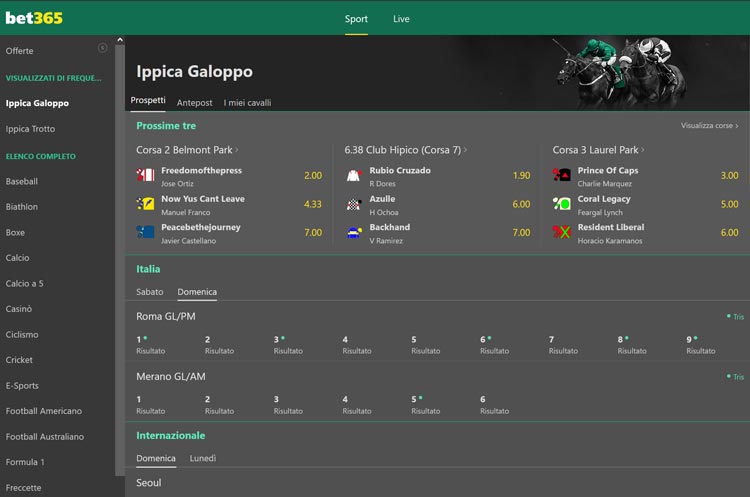This screenshot has width=750, height=497.
Task: Click Visualizza corse link
Action: tap(709, 126)
